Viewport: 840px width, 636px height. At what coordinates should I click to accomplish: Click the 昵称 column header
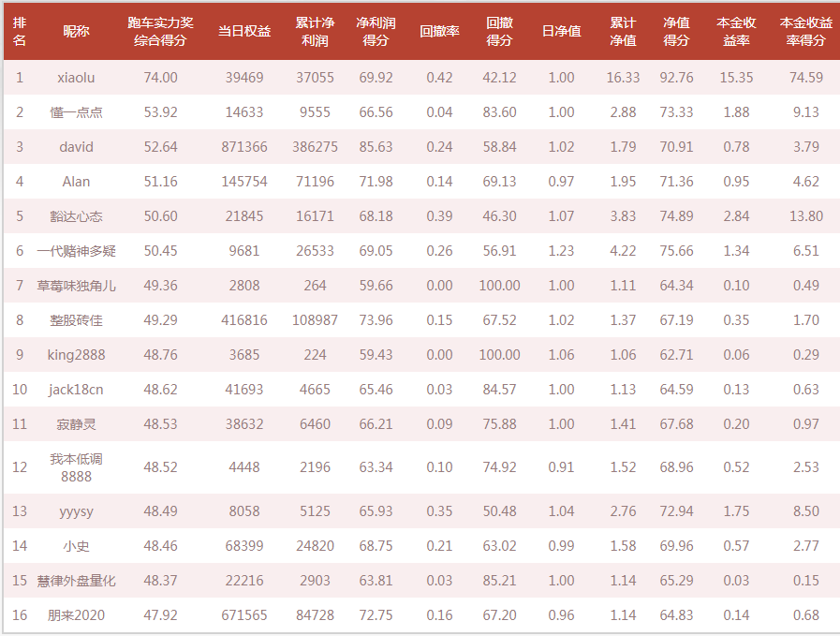76,32
